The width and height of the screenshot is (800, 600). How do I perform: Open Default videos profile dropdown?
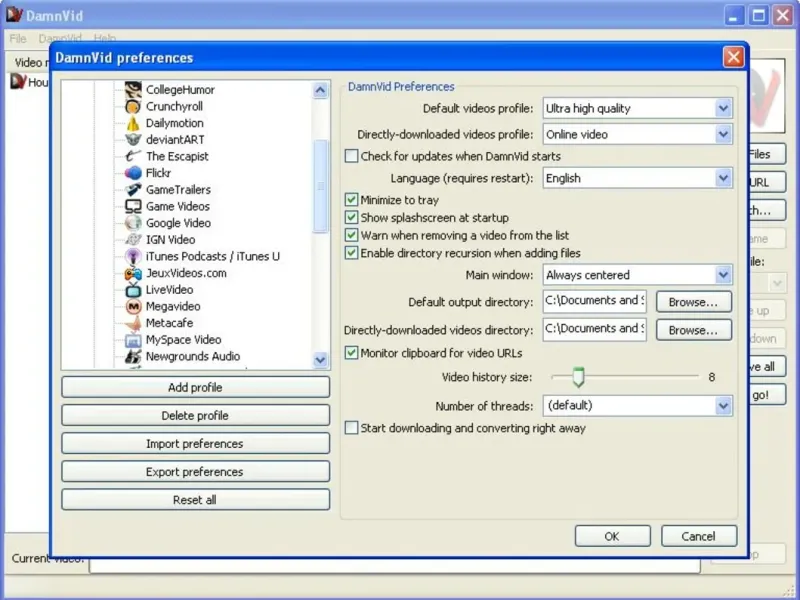[723, 108]
